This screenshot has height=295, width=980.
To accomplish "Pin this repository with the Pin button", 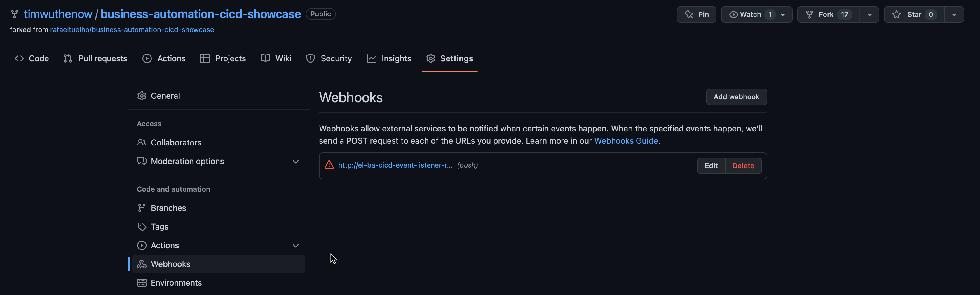I will pos(696,15).
